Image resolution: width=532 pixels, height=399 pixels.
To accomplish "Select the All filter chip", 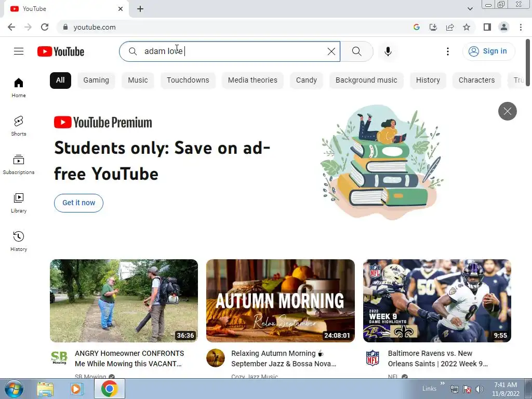I will pos(60,80).
